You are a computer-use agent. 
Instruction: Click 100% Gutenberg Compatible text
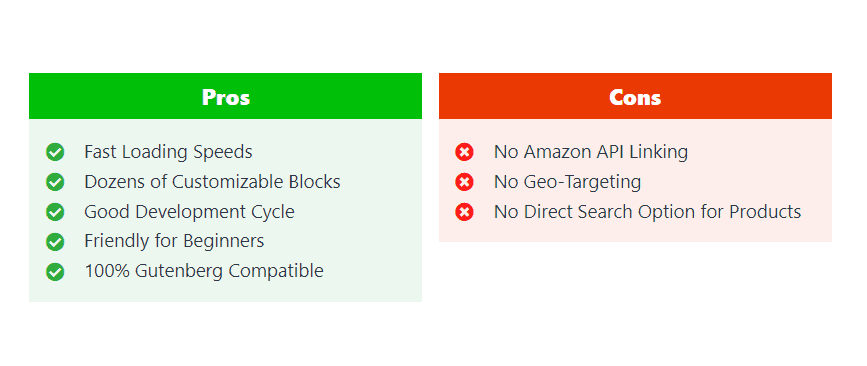click(x=203, y=271)
